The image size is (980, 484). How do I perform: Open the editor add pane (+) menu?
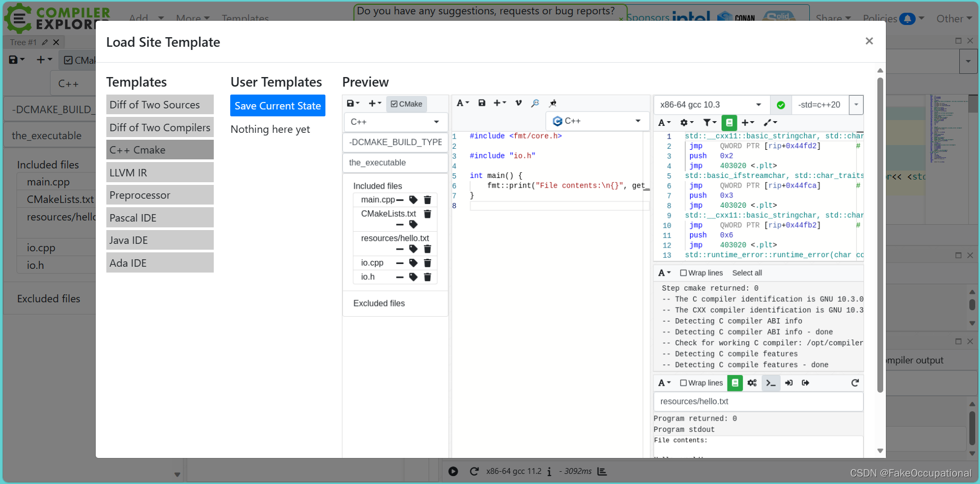[500, 103]
